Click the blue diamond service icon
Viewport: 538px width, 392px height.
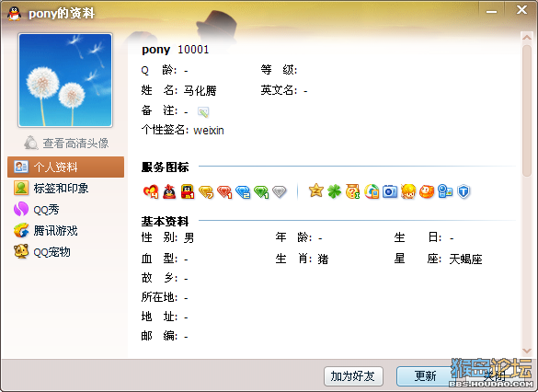[243, 192]
